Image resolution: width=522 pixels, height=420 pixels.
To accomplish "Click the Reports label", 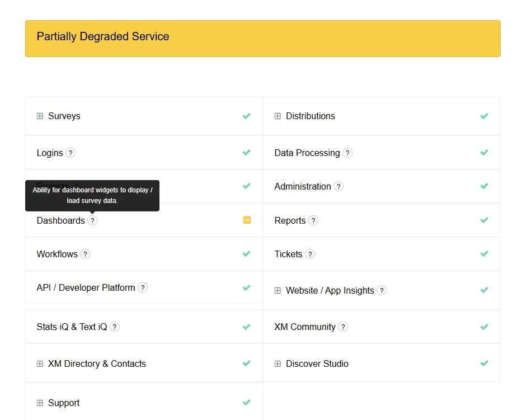I will coord(290,221).
